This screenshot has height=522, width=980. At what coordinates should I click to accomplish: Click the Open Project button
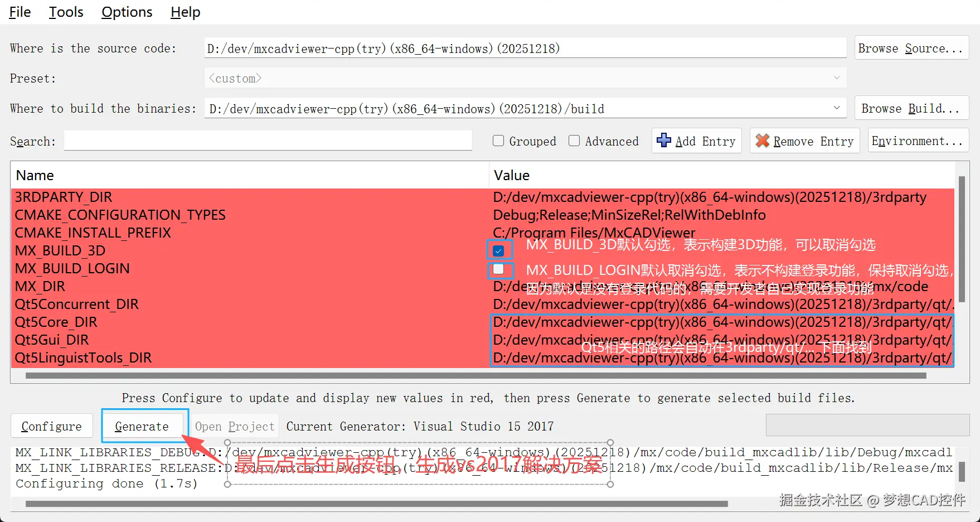point(235,426)
